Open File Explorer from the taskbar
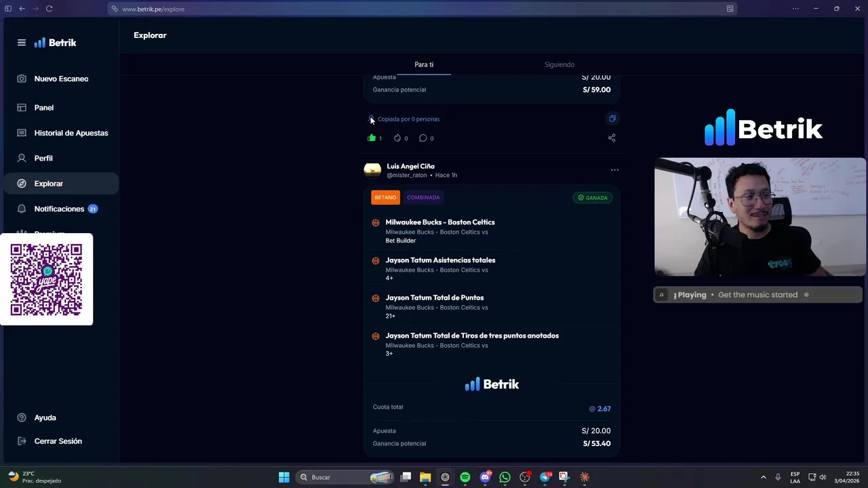The width and height of the screenshot is (868, 488). (425, 477)
